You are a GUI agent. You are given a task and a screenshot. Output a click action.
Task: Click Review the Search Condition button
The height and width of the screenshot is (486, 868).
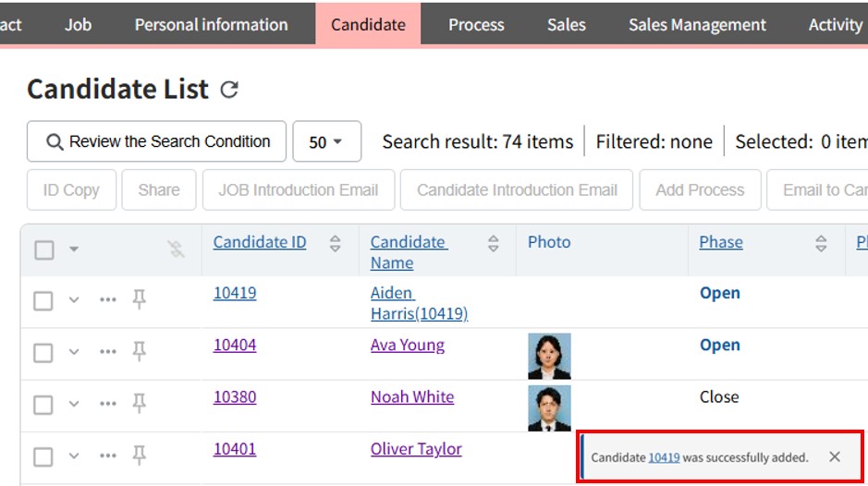pyautogui.click(x=156, y=141)
